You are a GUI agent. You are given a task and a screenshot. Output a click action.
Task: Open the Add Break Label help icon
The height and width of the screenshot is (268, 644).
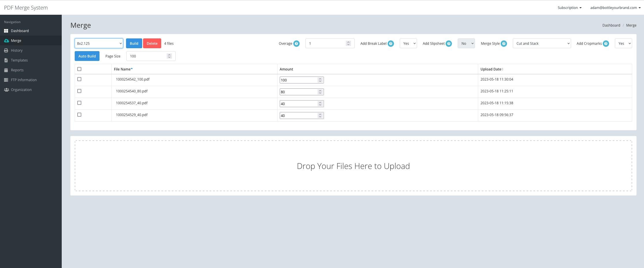tap(391, 44)
